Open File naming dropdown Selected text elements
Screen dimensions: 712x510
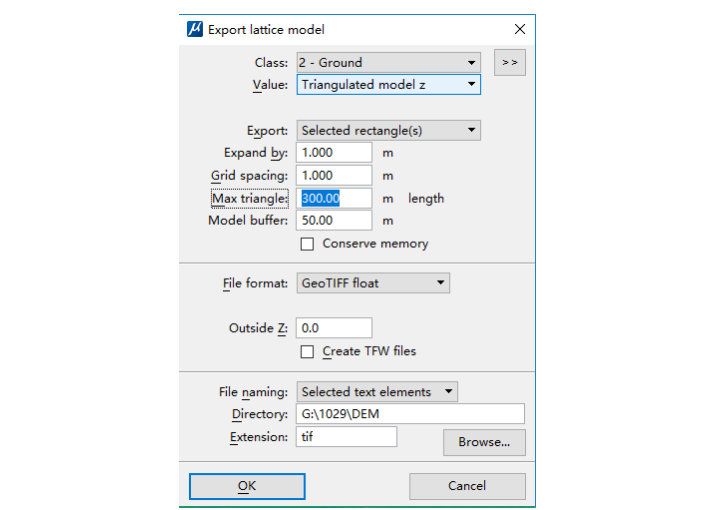click(377, 392)
